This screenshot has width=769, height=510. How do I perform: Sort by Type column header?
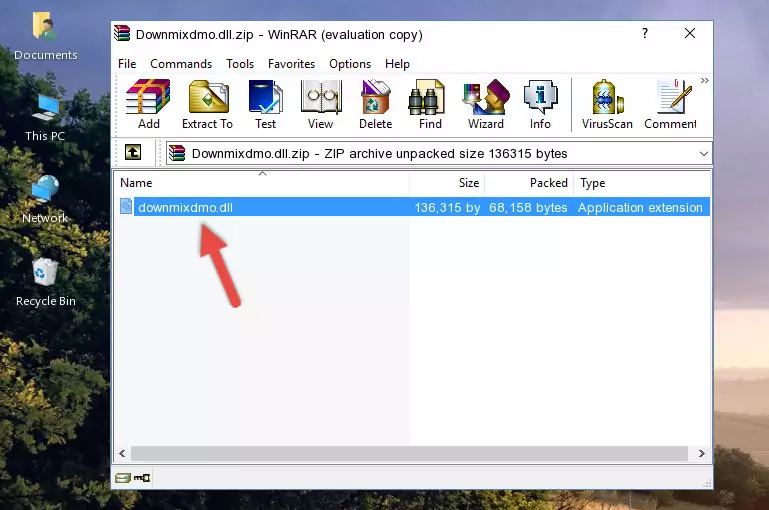pyautogui.click(x=641, y=183)
